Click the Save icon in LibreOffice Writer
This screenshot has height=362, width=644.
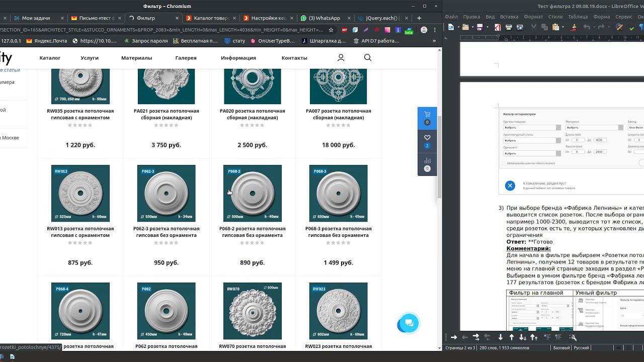coord(479,27)
